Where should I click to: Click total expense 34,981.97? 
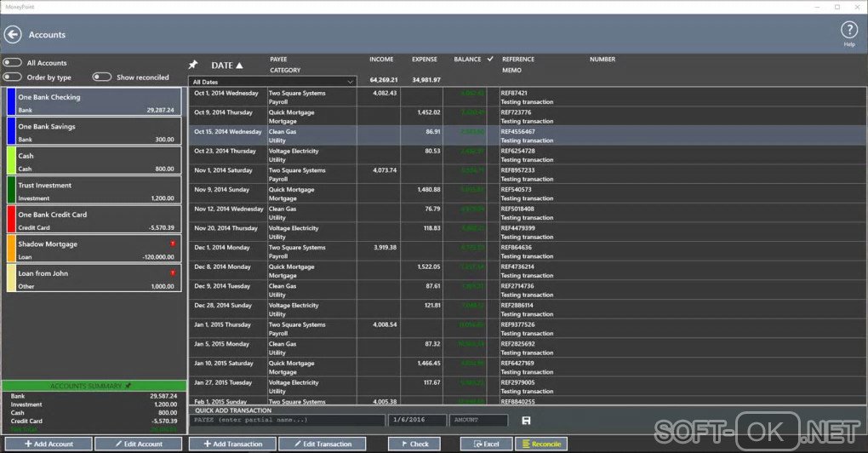(426, 80)
